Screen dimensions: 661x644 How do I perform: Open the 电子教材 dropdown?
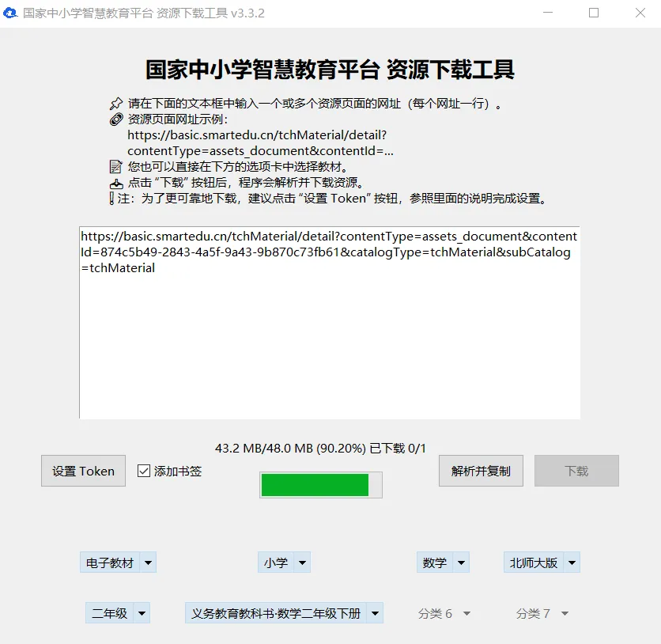coord(118,563)
